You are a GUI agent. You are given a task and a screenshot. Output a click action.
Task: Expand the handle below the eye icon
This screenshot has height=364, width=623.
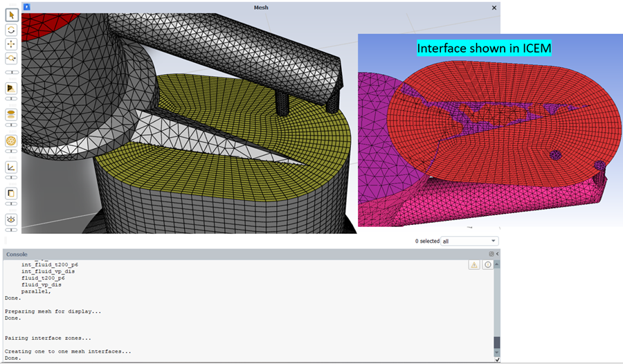(x=12, y=230)
